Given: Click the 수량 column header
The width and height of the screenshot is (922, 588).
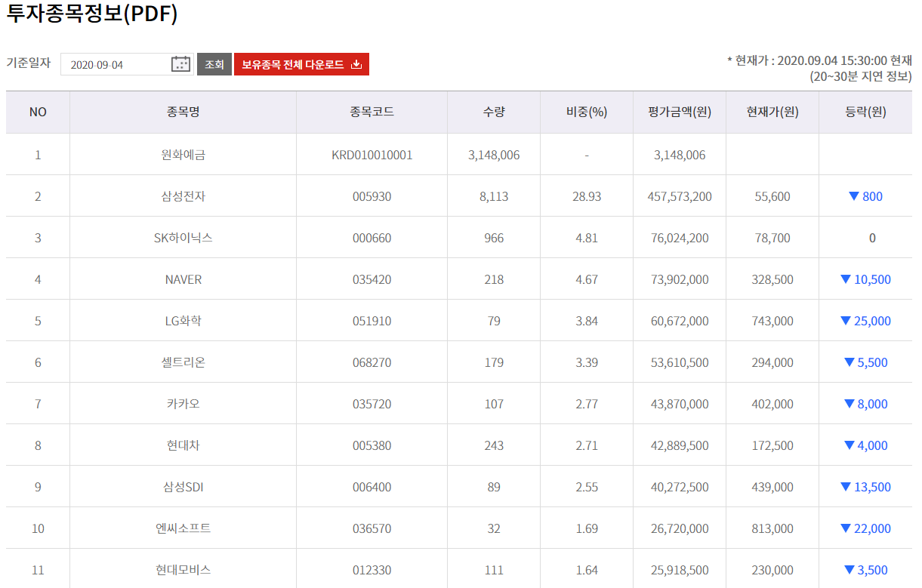Looking at the screenshot, I should [x=494, y=112].
